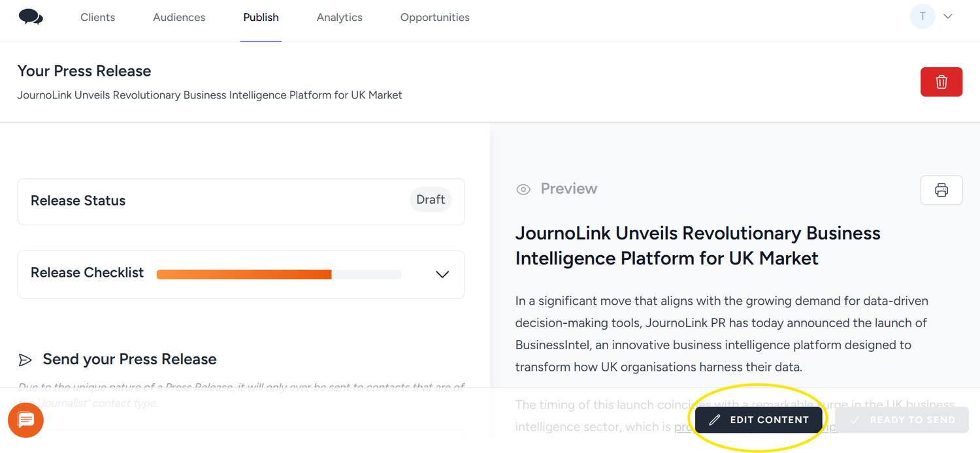Delete the press release with the red trash button
This screenshot has width=980, height=453.
pyautogui.click(x=941, y=82)
